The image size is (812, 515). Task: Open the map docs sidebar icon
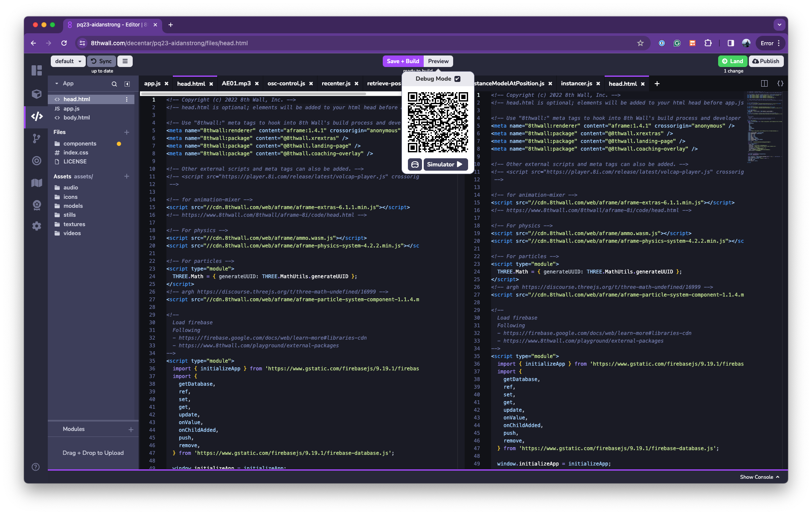click(x=37, y=183)
